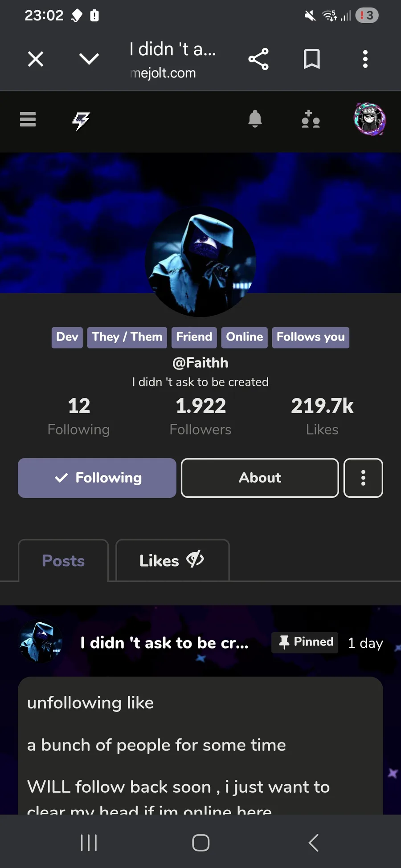Open browser three-dot overflow menu

pos(365,59)
